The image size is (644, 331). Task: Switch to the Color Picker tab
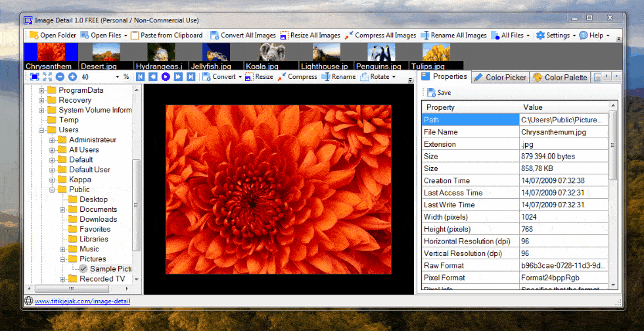click(x=500, y=77)
